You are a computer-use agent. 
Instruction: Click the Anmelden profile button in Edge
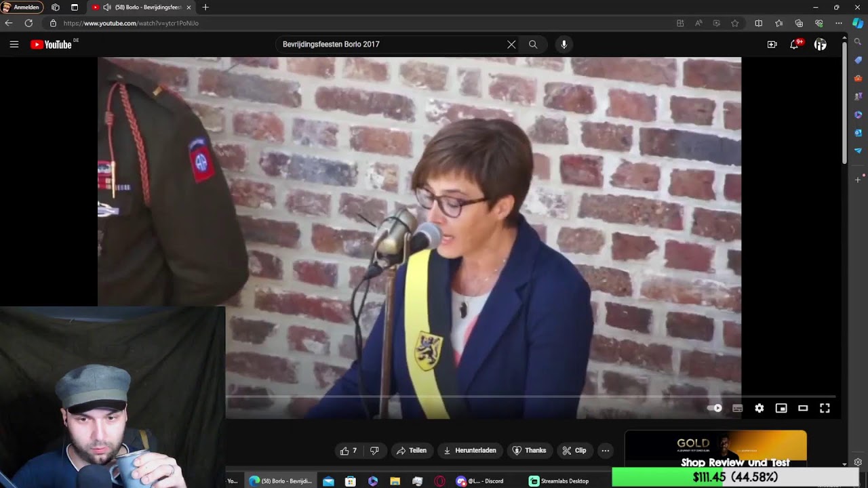[22, 7]
